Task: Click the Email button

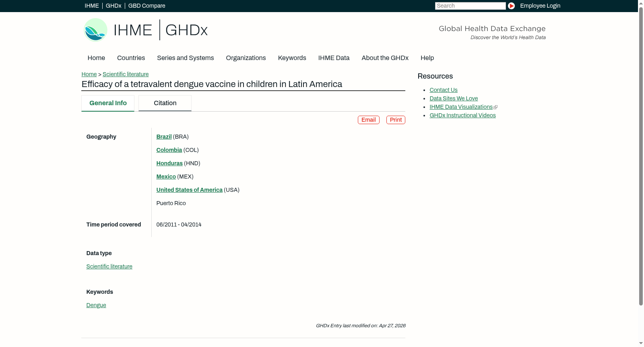Action: pyautogui.click(x=368, y=120)
